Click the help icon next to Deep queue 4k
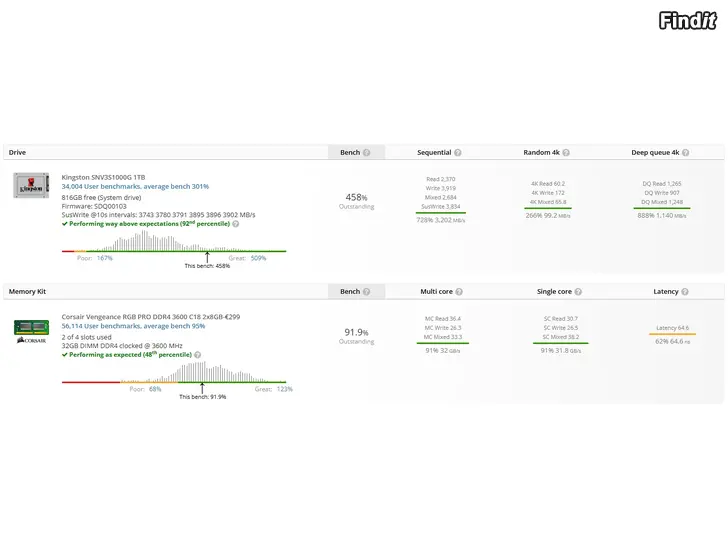This screenshot has width=728, height=546. point(685,152)
